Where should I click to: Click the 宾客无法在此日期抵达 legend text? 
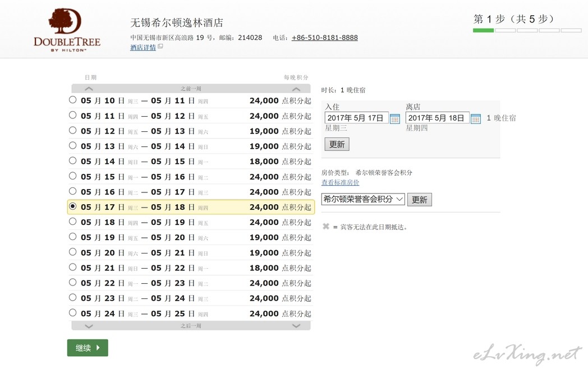pyautogui.click(x=374, y=227)
